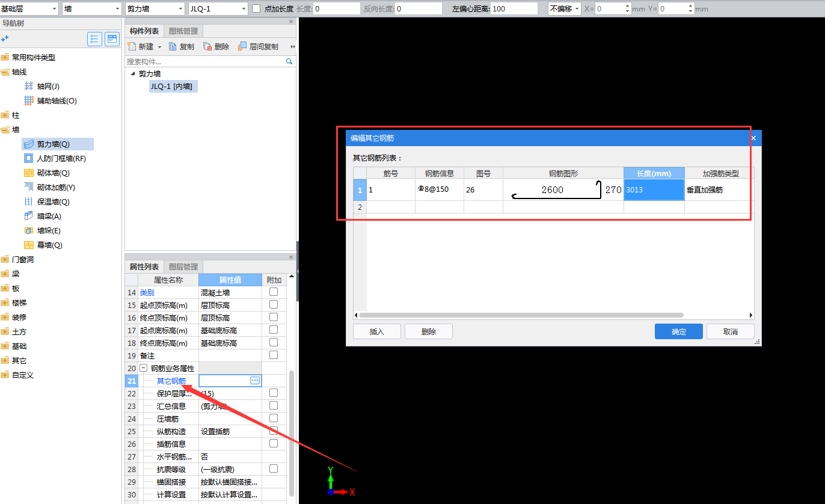Open the ellipsis editor for 其它钢筋
Screen dimensions: 825x504
[255, 381]
